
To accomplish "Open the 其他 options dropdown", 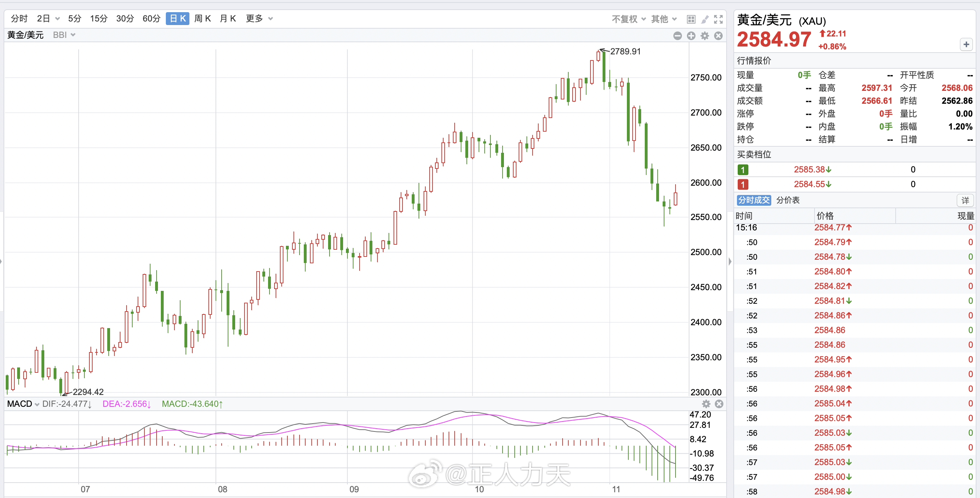I will (x=664, y=19).
